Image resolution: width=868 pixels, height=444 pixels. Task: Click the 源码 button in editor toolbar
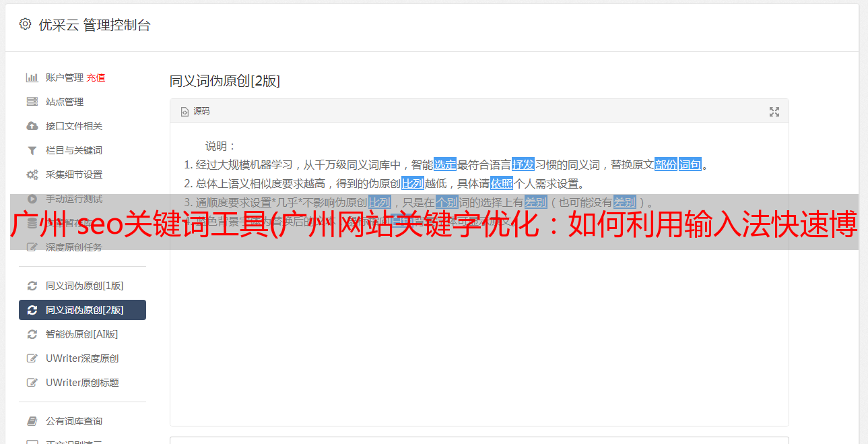click(195, 111)
